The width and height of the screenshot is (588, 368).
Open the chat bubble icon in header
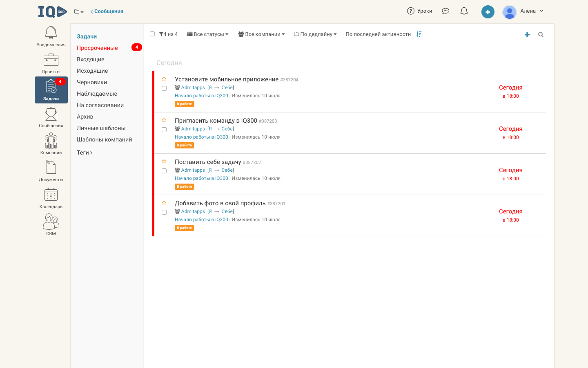[445, 11]
